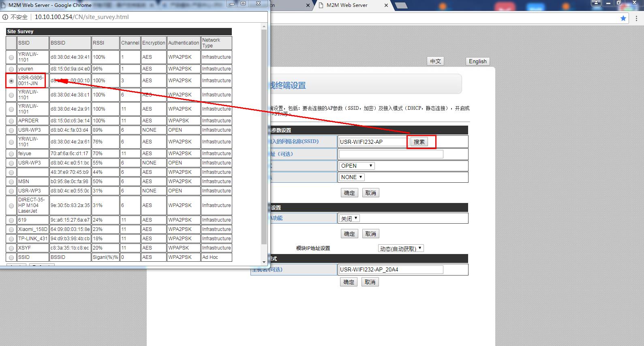The image size is (644, 346).
Task: Click the Site Survey scrollbar up arrow
Action: pos(264,27)
